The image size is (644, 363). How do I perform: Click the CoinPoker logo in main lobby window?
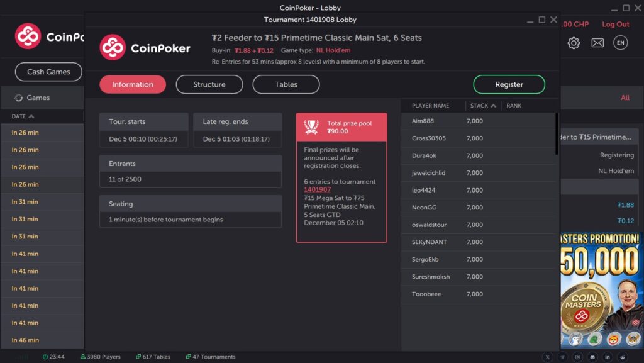(x=49, y=36)
